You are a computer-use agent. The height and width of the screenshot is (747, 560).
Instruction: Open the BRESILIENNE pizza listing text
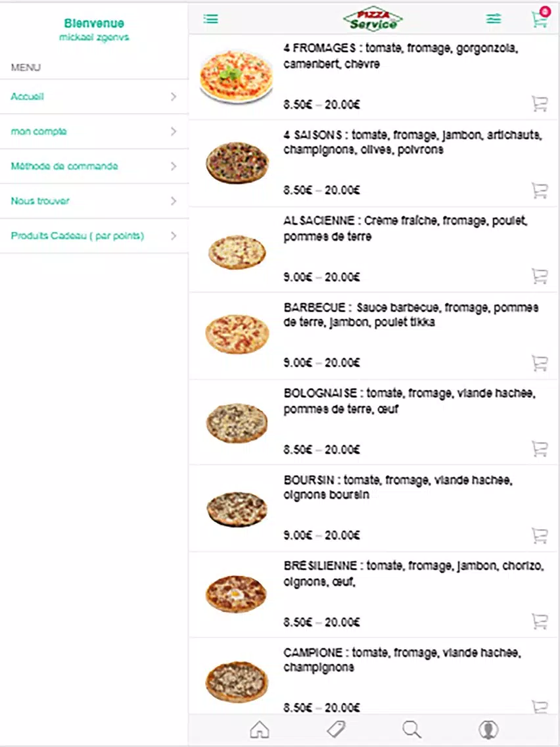click(413, 573)
